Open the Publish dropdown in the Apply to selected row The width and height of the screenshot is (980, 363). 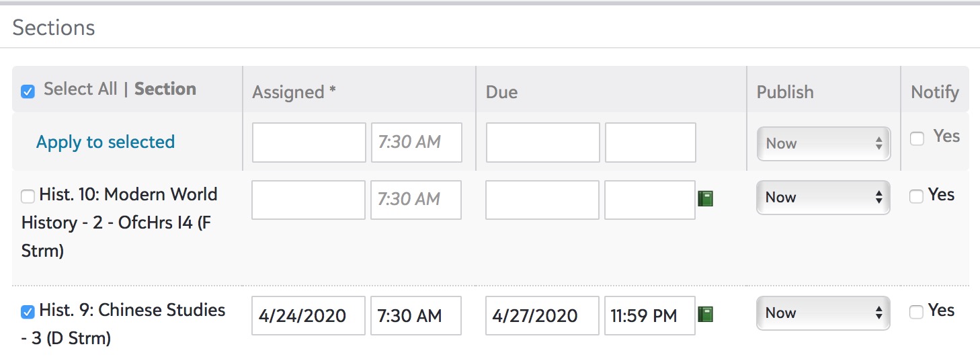coord(823,143)
